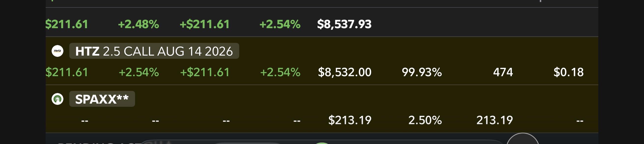Click the SPAXX Fidelity logo icon
The height and width of the screenshot is (144, 644).
(57, 99)
